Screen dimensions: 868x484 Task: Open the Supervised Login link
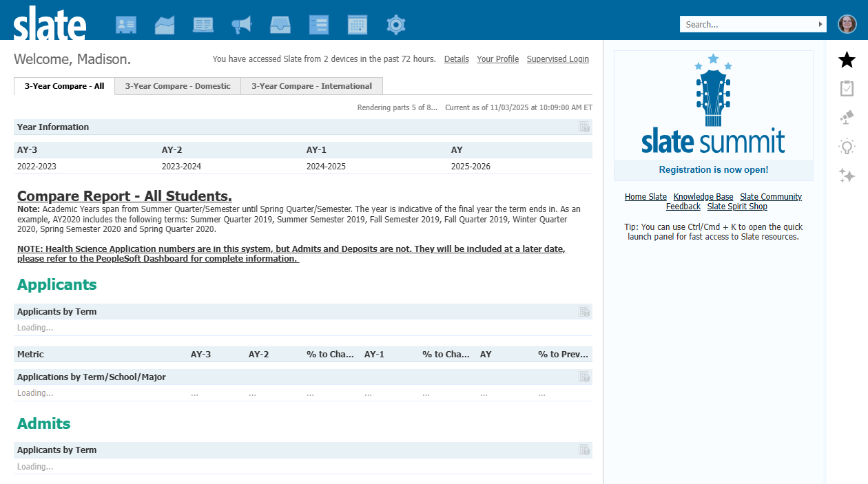coord(557,59)
